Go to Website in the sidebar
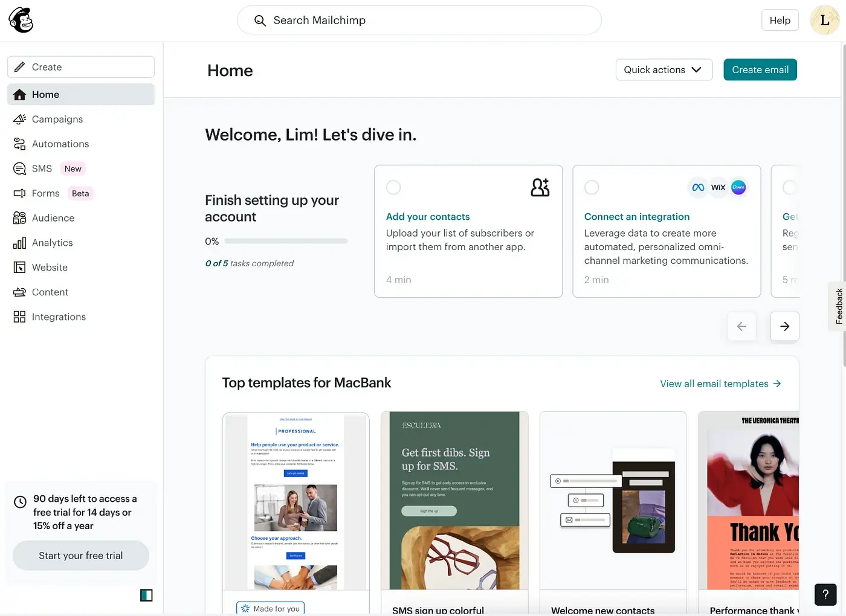Screen dimensions: 846x616 pyautogui.click(x=50, y=268)
